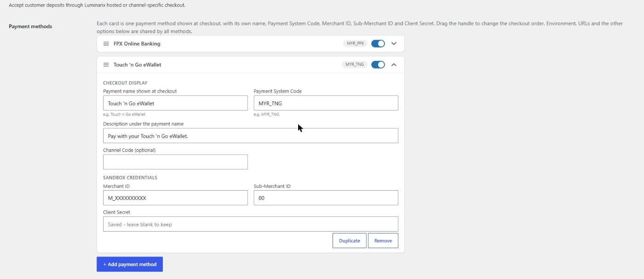Viewport: 644px width, 279px height.
Task: Click the Duplicate button
Action: pos(350,241)
